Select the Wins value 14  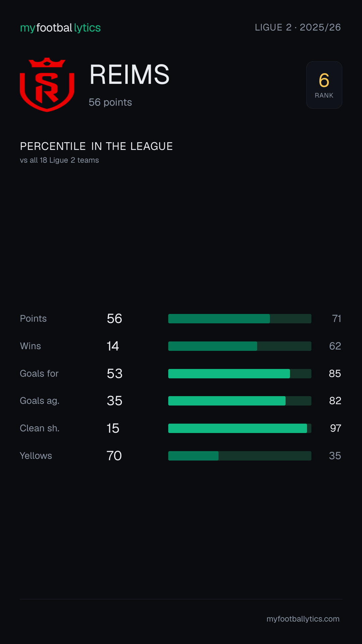[x=113, y=346]
